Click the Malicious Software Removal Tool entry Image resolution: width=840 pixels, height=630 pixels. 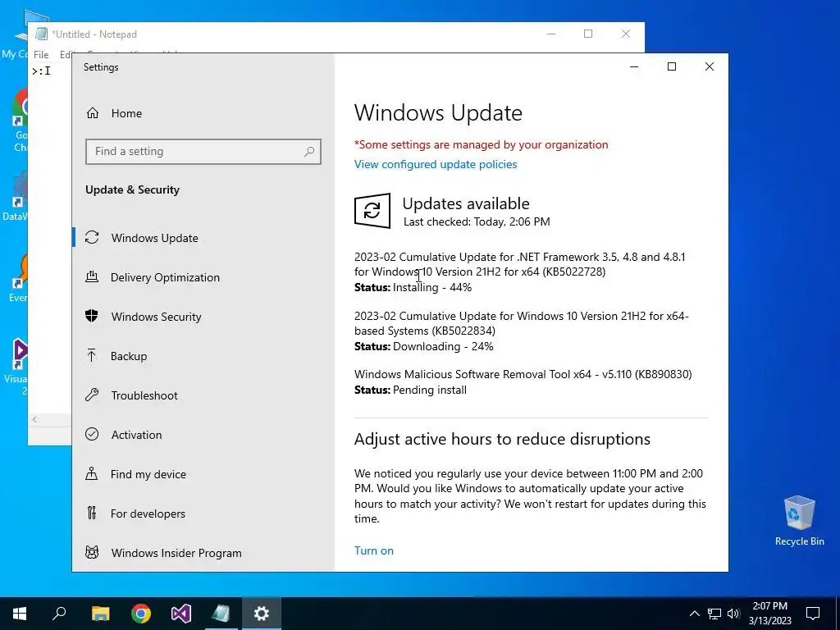pos(523,374)
